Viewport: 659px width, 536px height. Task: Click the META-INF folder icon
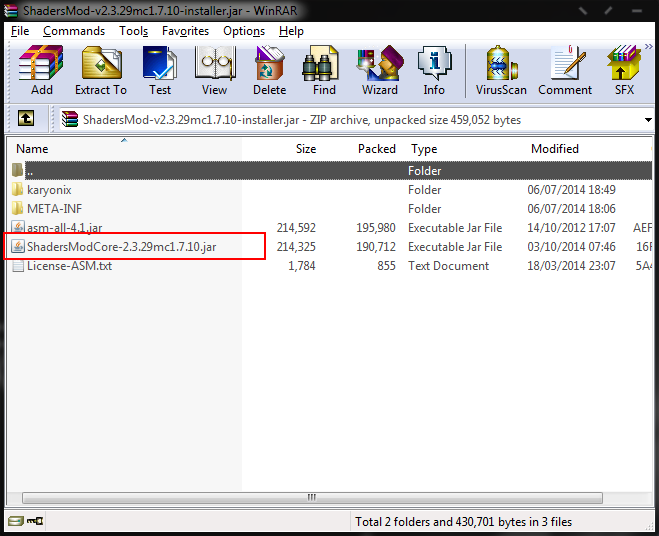click(18, 209)
